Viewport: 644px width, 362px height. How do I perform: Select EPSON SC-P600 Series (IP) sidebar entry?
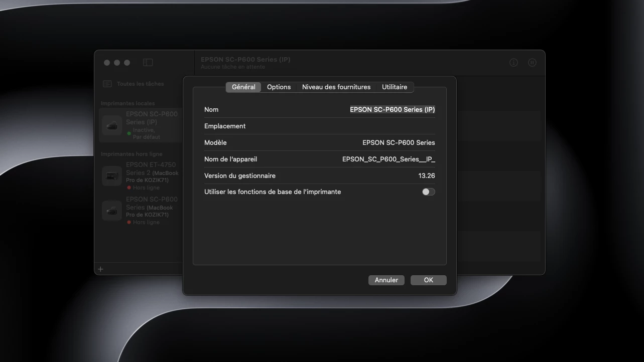click(x=141, y=125)
